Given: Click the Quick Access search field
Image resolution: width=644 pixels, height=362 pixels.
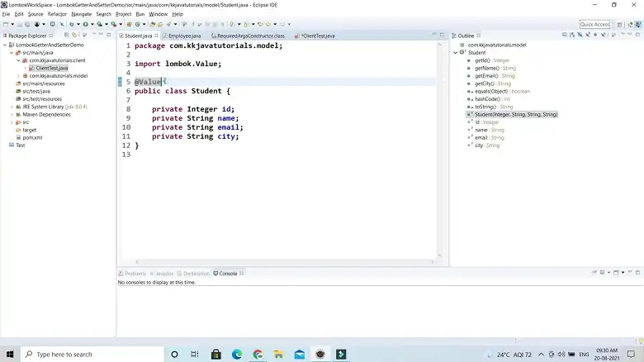Looking at the screenshot, I should 594,24.
